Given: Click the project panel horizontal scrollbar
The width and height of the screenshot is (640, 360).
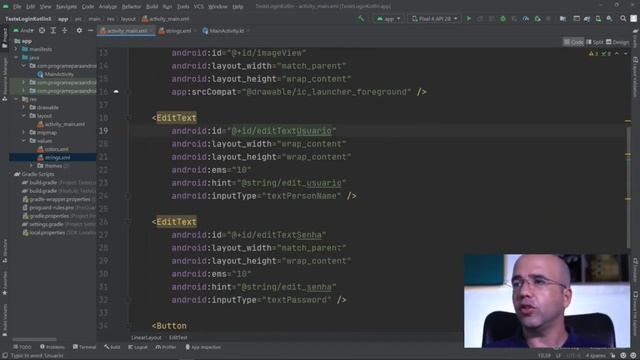Looking at the screenshot, I should pos(34,339).
